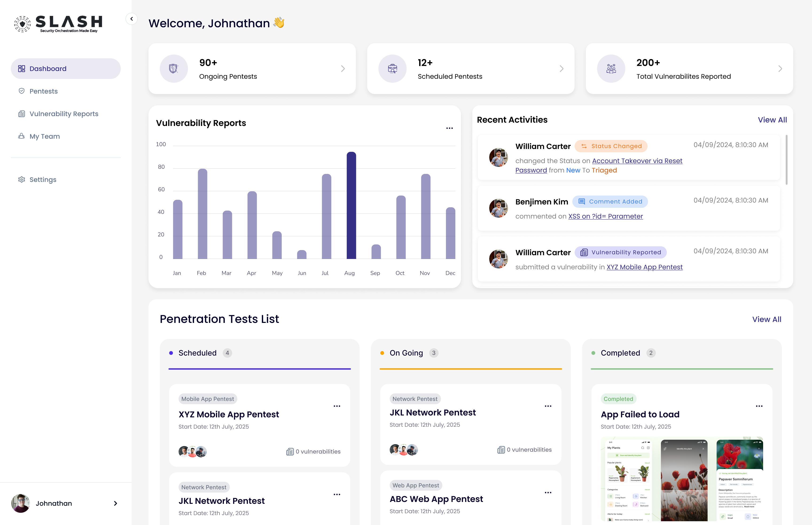Viewport: 812px width, 525px height.
Task: Click the Total Vulnerabilities Reported icon
Action: click(611, 69)
